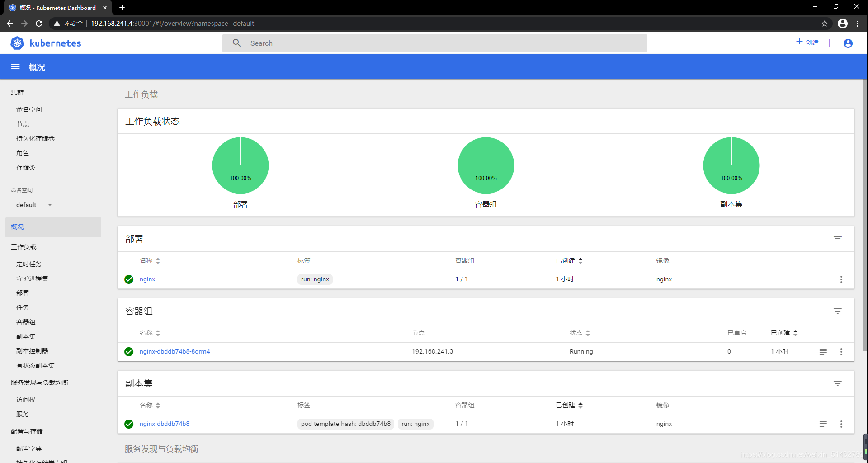Screen dimensions: 868x463
Task: Click the browser address bar URL
Action: [172, 24]
